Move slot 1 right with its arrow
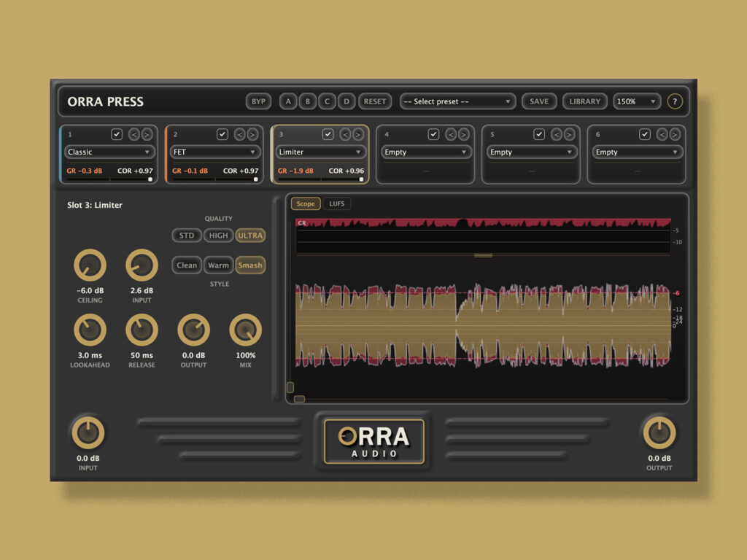747x560 pixels. 147,135
